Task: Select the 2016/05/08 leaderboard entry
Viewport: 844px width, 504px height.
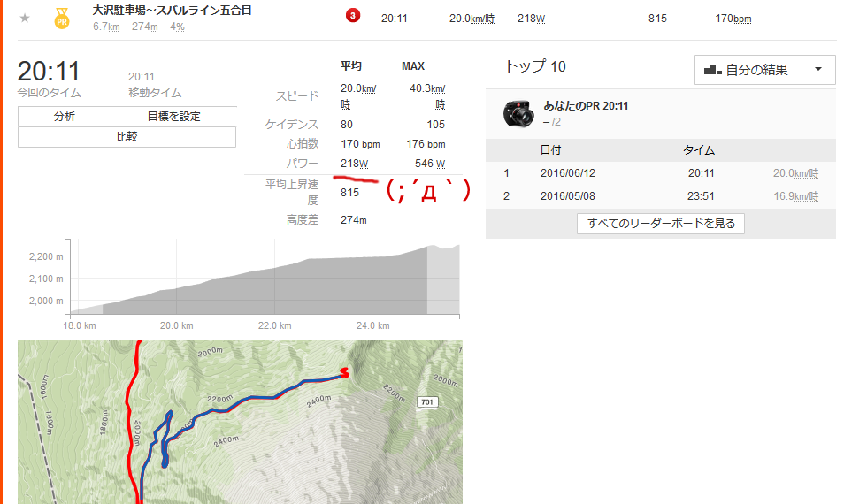Action: pos(661,196)
